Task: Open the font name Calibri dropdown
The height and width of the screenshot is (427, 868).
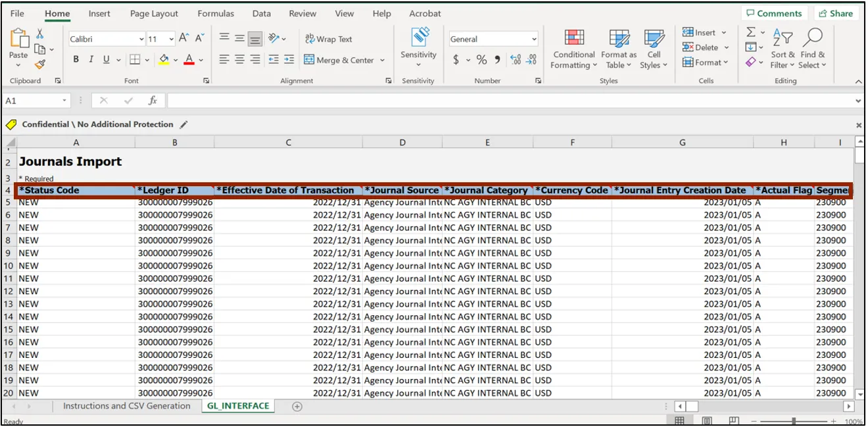Action: pyautogui.click(x=141, y=39)
